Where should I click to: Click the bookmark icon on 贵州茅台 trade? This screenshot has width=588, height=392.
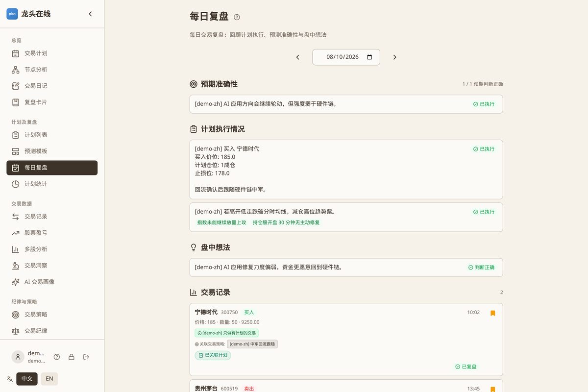493,389
